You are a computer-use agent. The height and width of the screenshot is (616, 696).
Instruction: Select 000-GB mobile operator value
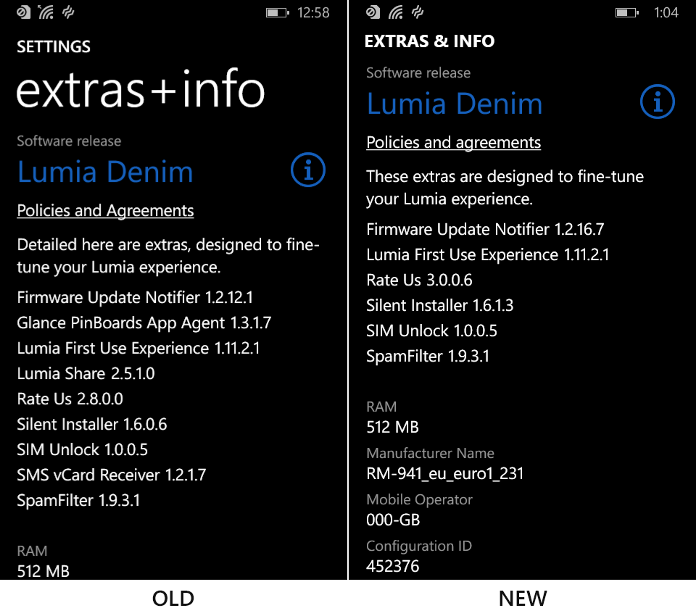click(x=393, y=520)
